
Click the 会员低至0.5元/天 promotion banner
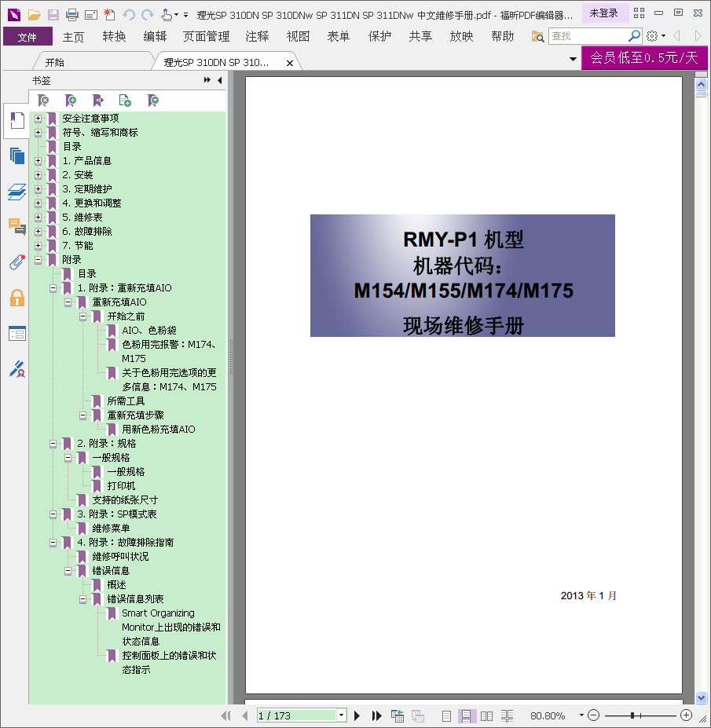click(644, 57)
